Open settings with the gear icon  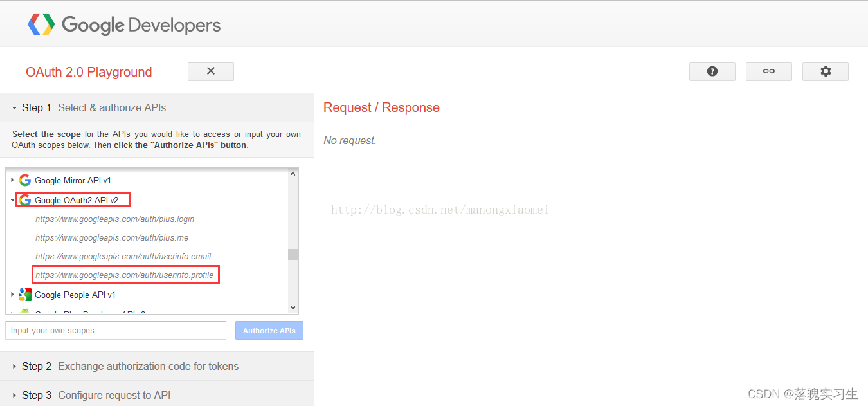click(825, 71)
